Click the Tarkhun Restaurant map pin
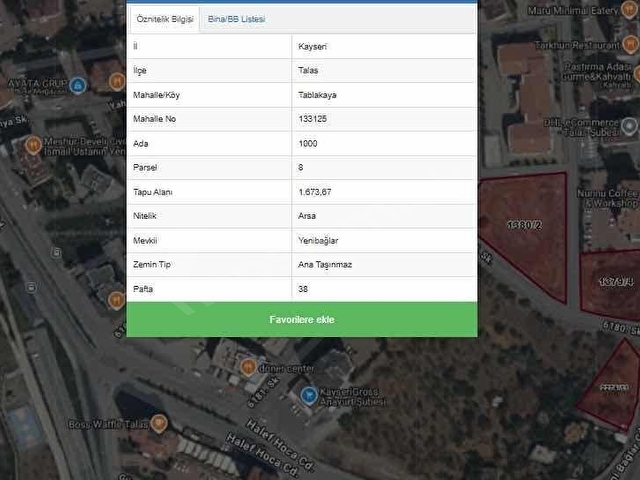640x480 pixels. tap(630, 44)
